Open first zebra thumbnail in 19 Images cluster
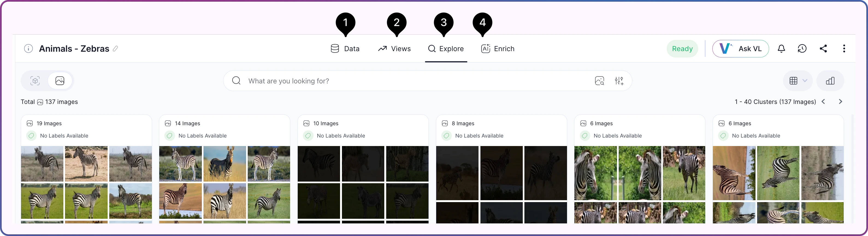868x236 pixels. [x=42, y=164]
